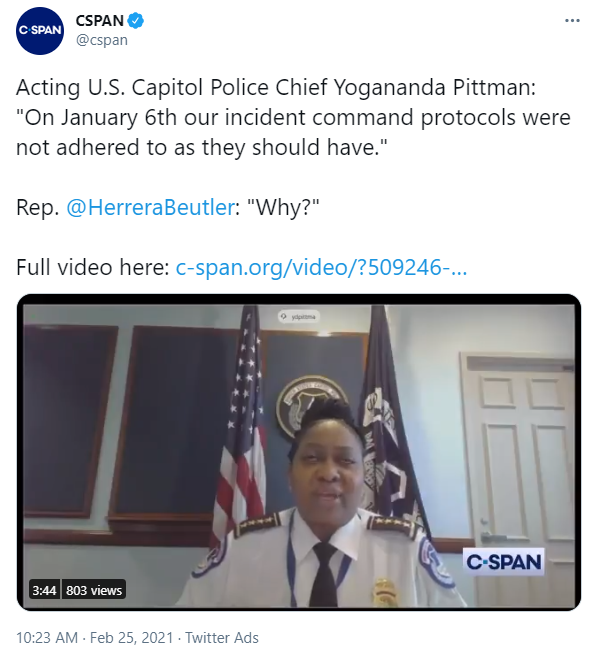This screenshot has width=592, height=657.
Task: Click the Twitter Ads source label
Action: coord(222,638)
